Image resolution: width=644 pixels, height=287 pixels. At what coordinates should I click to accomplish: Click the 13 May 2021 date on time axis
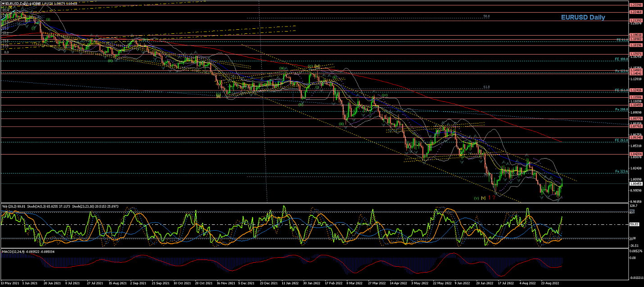[x=10, y=283]
